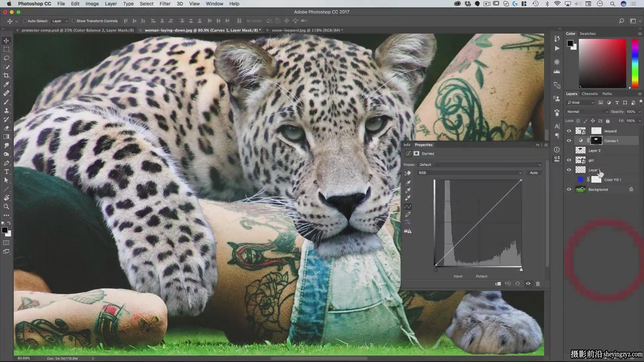Select the Healing Brush tool

point(6,93)
